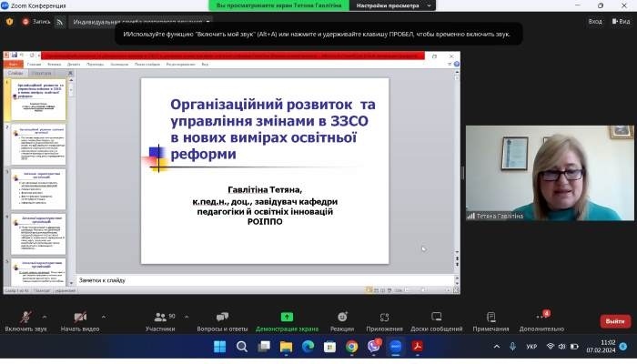637x364 pixels.
Task: Open File Explorer from taskbar
Action: (286, 347)
